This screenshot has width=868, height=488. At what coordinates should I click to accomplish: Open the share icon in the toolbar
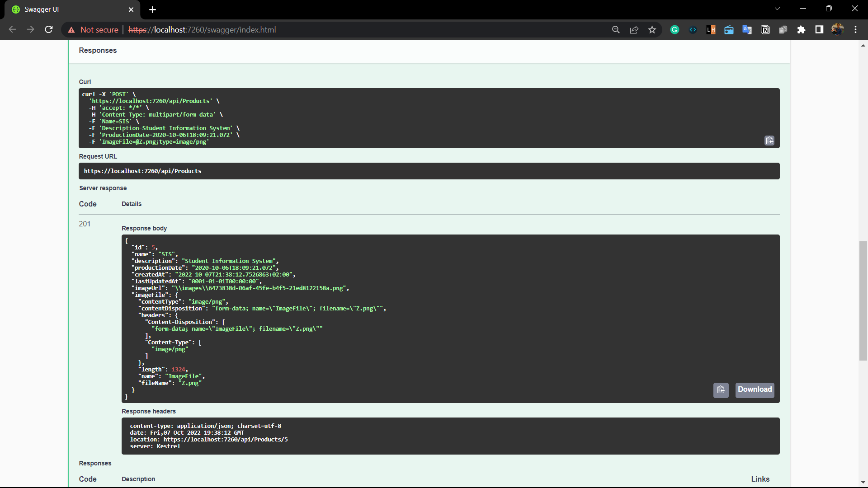tap(634, 29)
